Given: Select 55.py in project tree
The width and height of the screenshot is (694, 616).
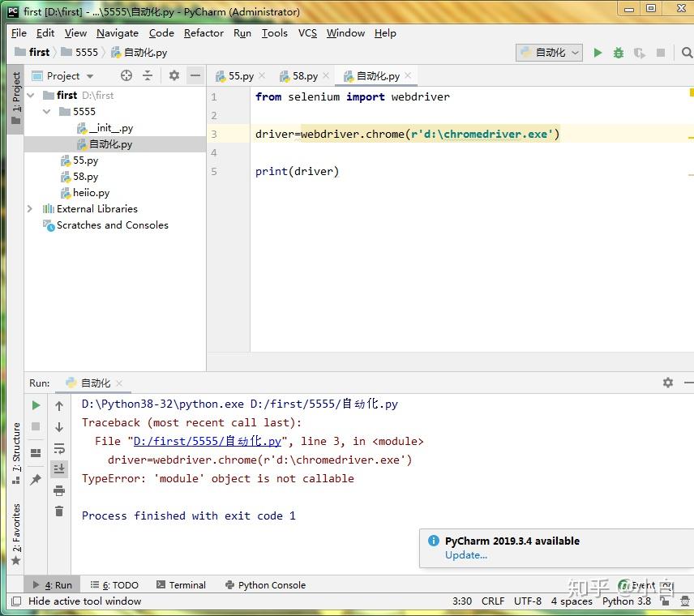Looking at the screenshot, I should pyautogui.click(x=85, y=160).
